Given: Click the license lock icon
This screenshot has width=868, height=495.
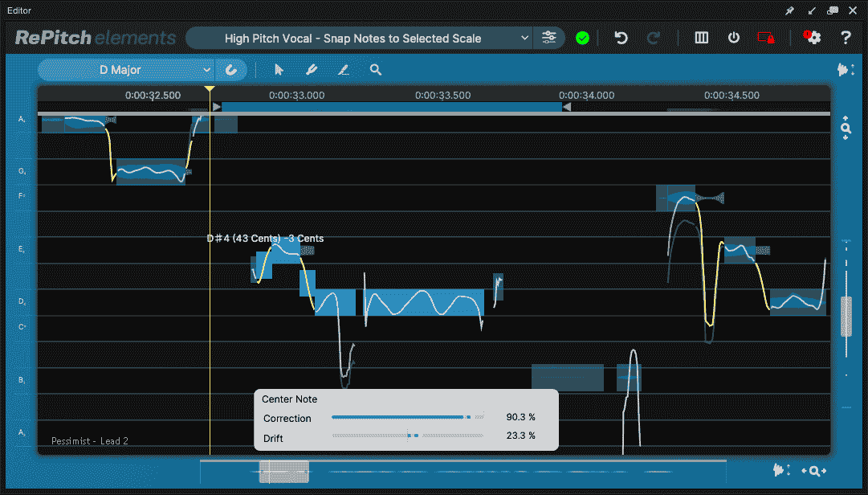Looking at the screenshot, I should tap(765, 38).
